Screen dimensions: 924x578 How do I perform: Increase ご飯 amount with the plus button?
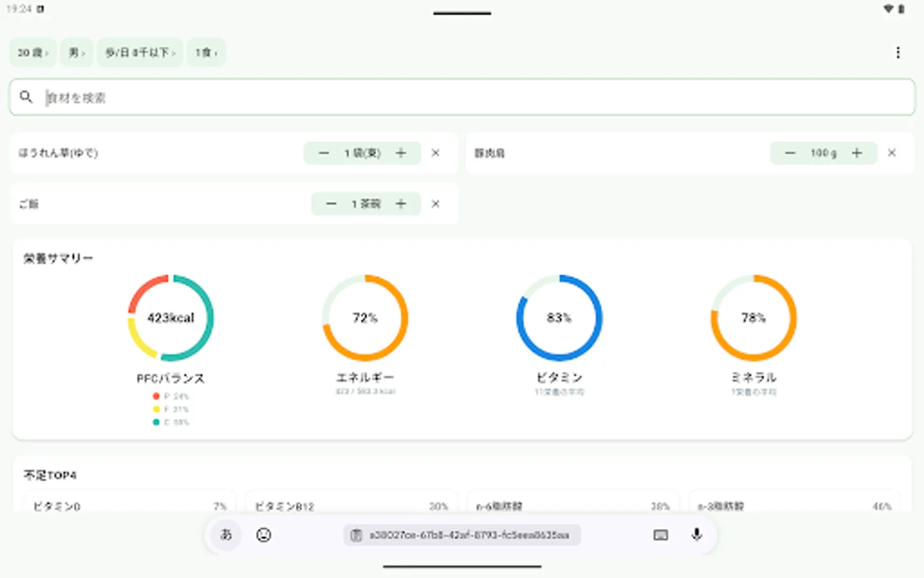point(400,204)
